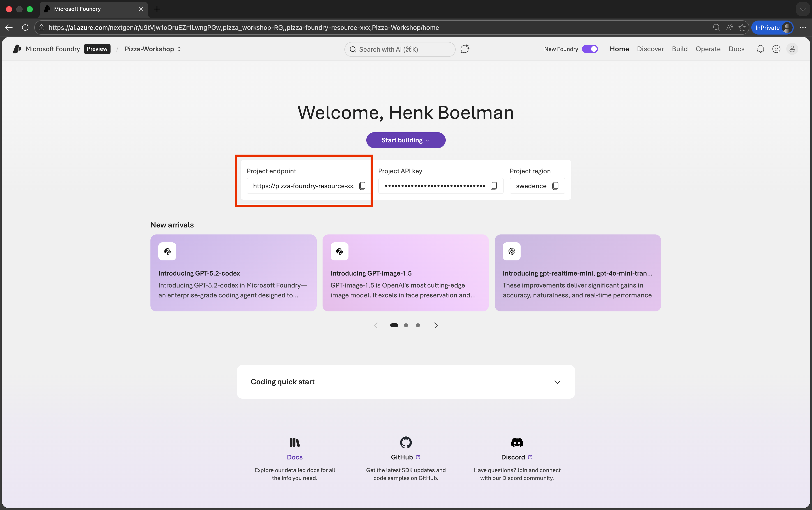The image size is (812, 510).
Task: Open the Start building dropdown
Action: pos(406,140)
